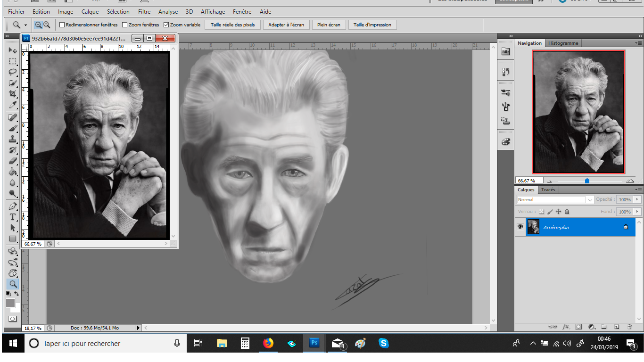Expand the Opacité slider arrow

(637, 200)
